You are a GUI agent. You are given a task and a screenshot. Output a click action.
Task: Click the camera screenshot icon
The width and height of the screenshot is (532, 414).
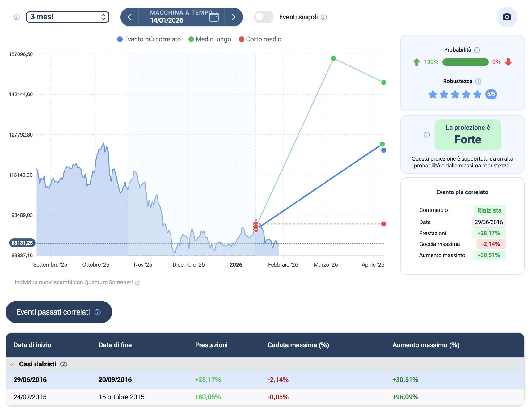pos(507,17)
